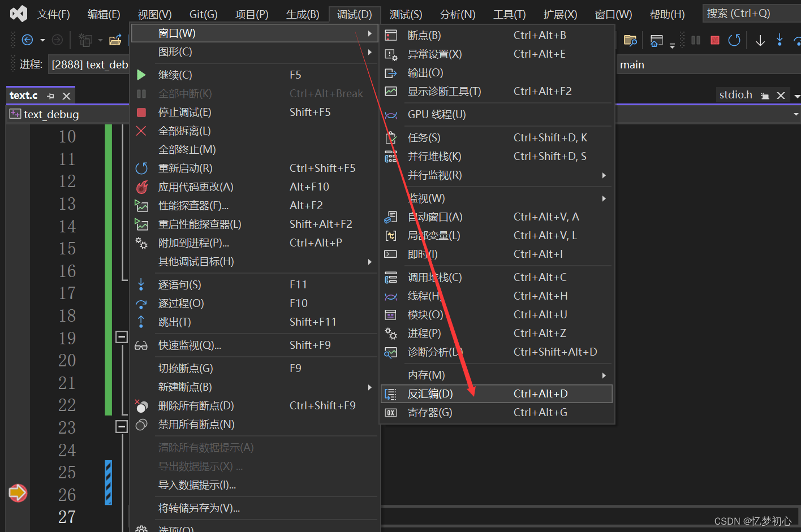Click the Restart (重新启动) circular arrow icon

(141, 168)
